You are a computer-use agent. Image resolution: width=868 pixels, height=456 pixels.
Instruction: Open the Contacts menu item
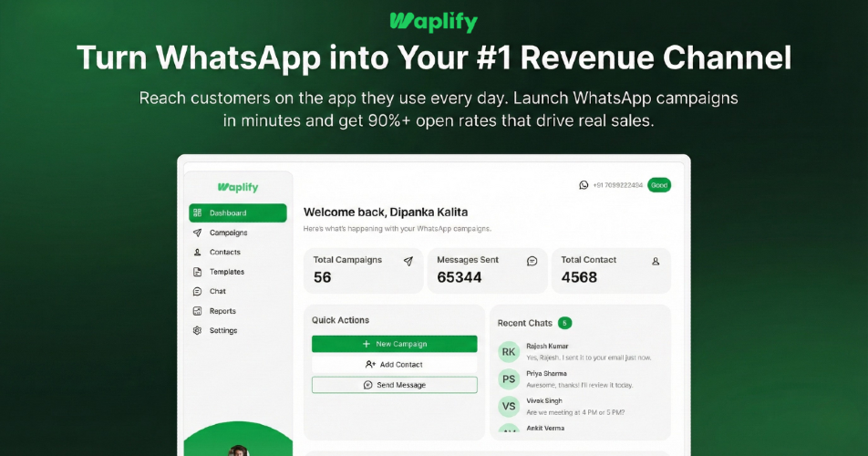pyautogui.click(x=237, y=253)
